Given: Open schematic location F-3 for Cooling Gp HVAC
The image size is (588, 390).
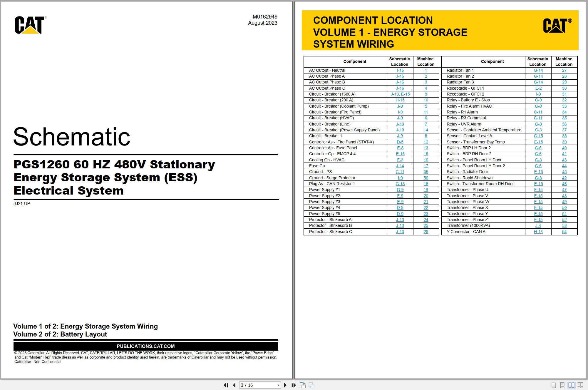Looking at the screenshot, I should coord(400,160).
